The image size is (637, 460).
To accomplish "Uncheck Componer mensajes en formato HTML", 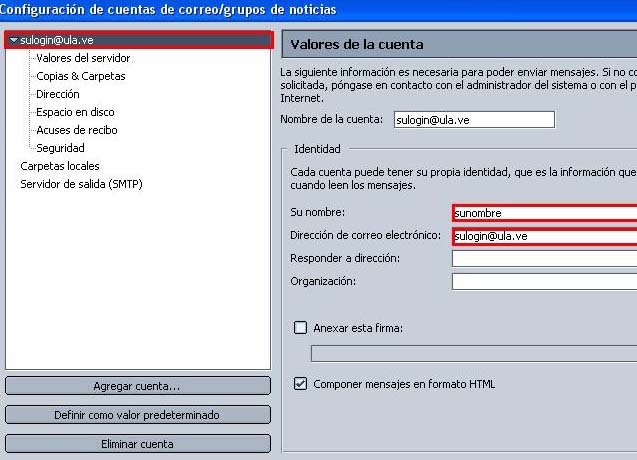I will point(300,383).
